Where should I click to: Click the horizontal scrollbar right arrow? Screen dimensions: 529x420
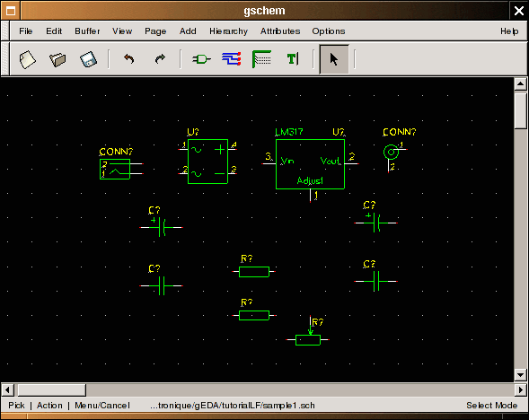point(520,390)
